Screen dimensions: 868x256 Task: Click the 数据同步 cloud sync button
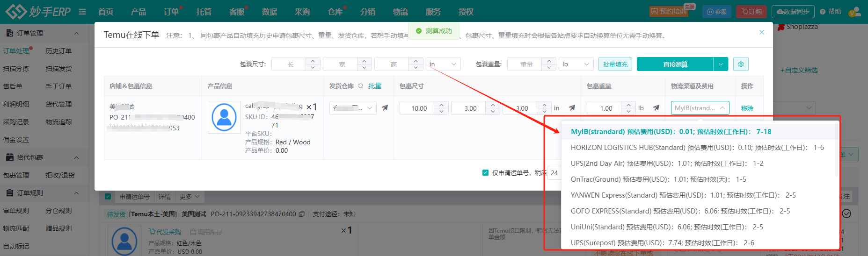click(x=793, y=12)
